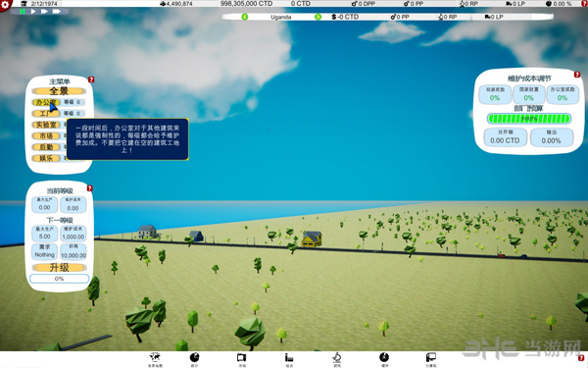The width and height of the screenshot is (588, 368).
Task: Set game speed to fastest forward
Action: (56, 11)
